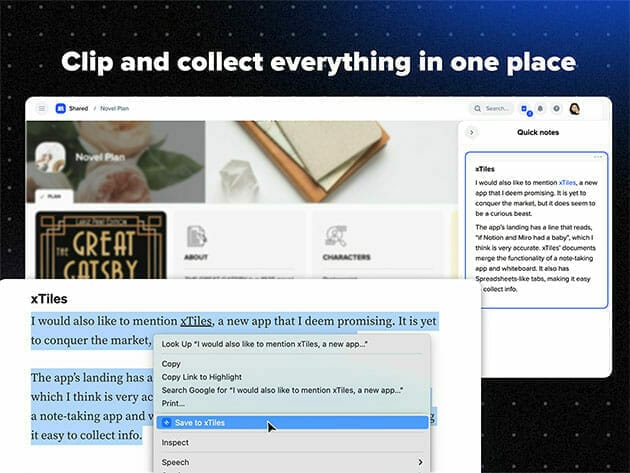Select Inspect from the context menu
The image size is (630, 473).
click(175, 442)
